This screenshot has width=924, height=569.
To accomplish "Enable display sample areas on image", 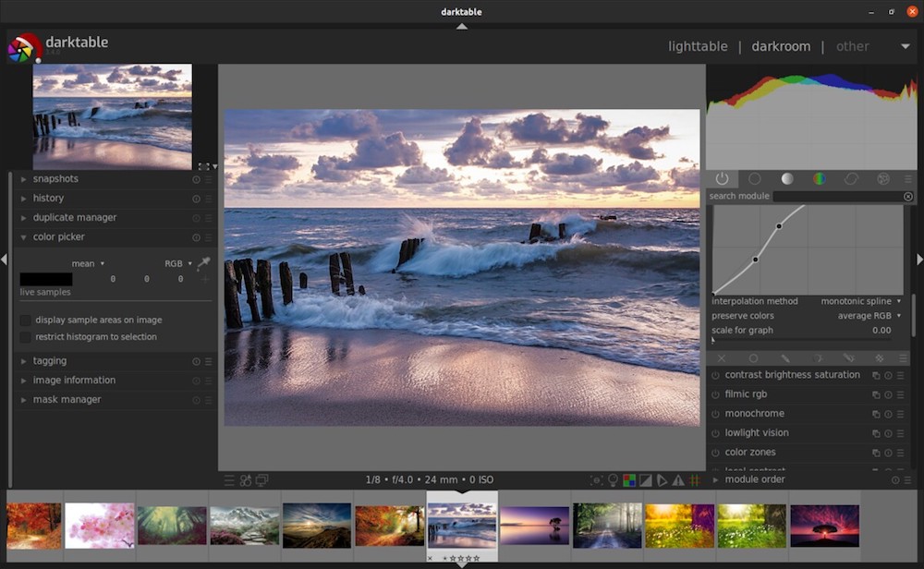I will click(26, 321).
